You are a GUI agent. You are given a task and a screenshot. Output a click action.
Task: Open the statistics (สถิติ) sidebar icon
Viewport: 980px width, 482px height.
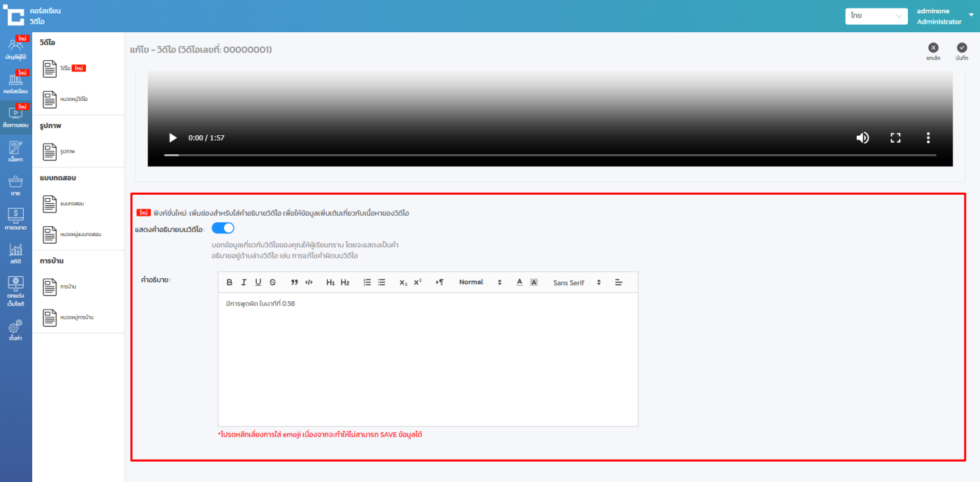(15, 252)
